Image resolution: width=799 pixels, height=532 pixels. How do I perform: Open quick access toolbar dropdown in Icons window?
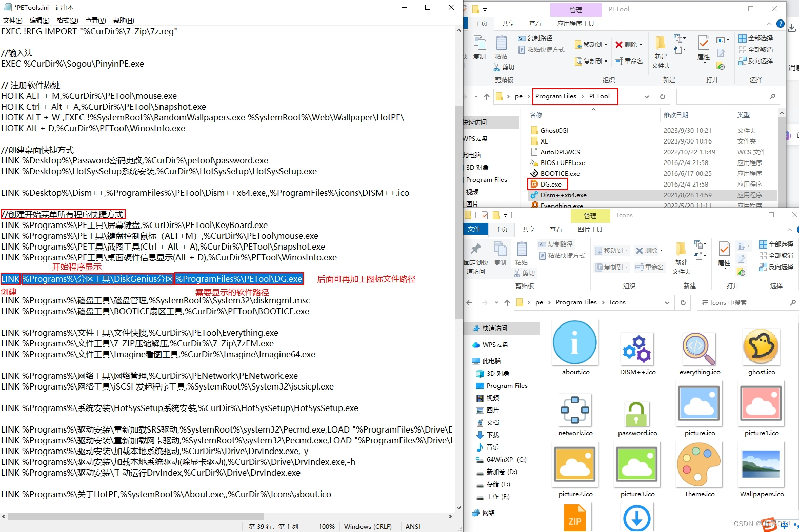pyautogui.click(x=505, y=215)
